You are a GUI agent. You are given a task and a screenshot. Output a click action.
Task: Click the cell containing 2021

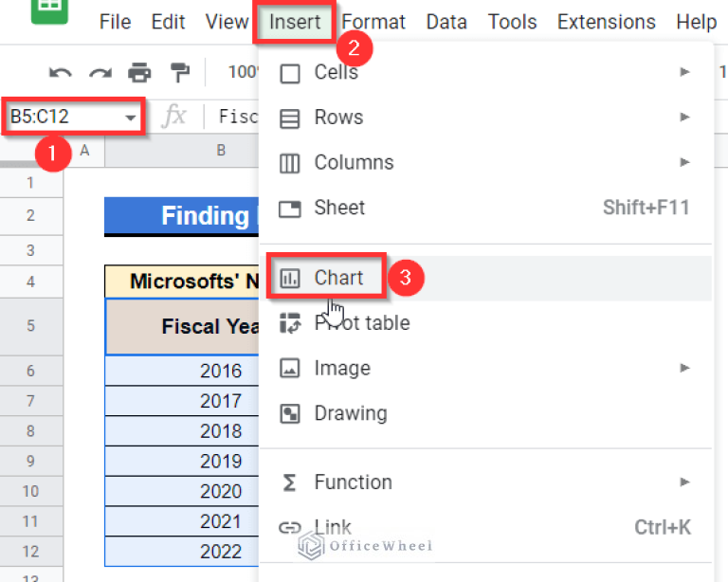tap(182, 521)
